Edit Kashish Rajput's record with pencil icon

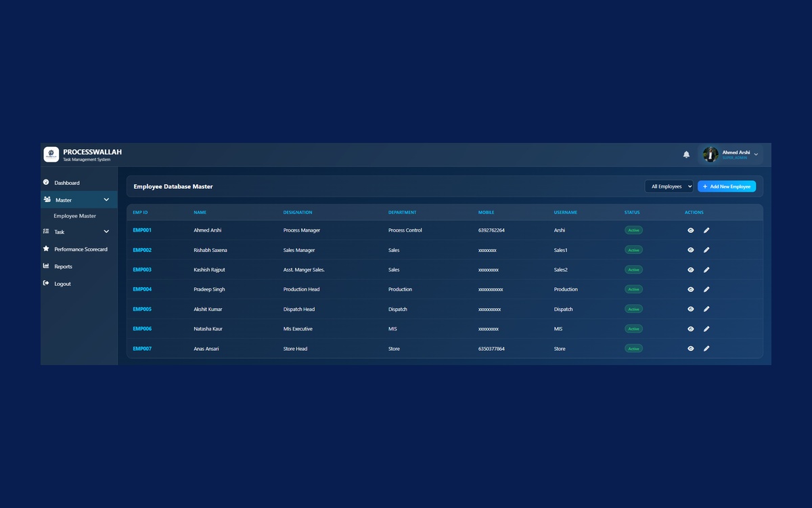click(706, 270)
